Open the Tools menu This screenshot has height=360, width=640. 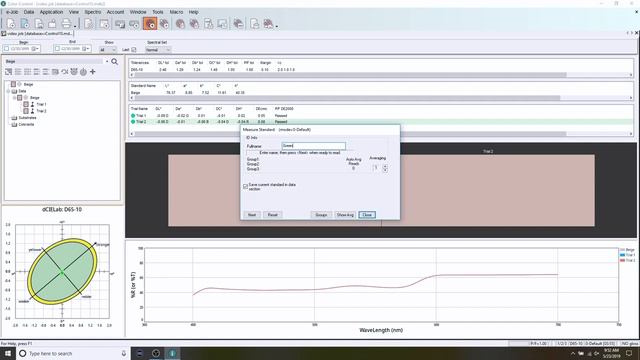(x=158, y=12)
